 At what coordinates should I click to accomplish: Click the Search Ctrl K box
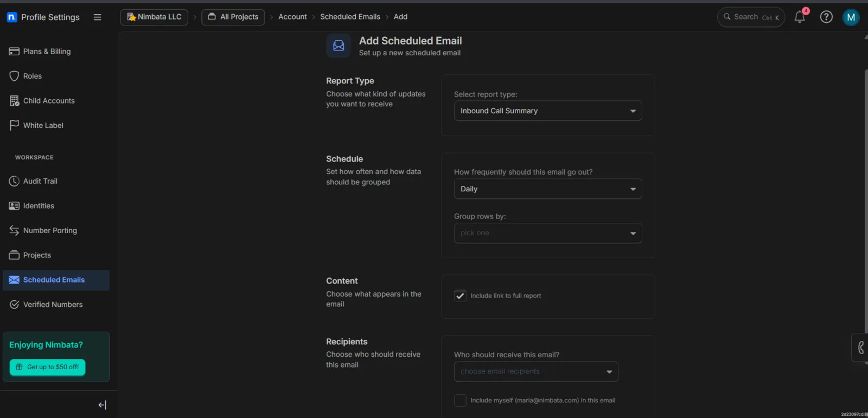tap(751, 17)
